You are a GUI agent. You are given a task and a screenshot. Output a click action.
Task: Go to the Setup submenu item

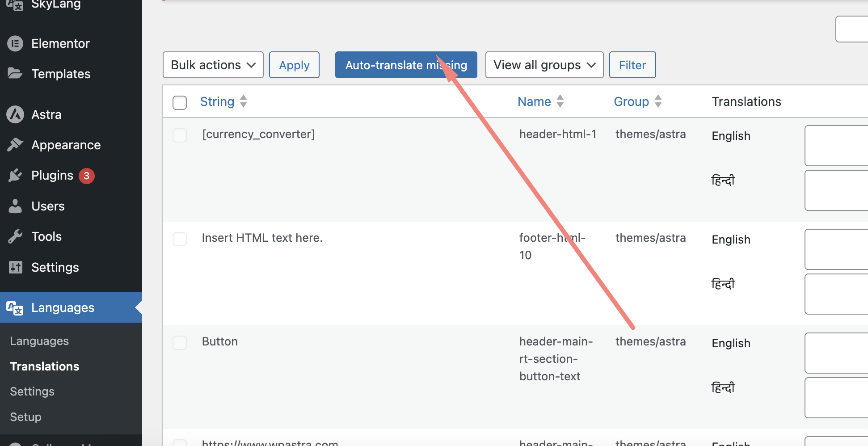(x=25, y=417)
